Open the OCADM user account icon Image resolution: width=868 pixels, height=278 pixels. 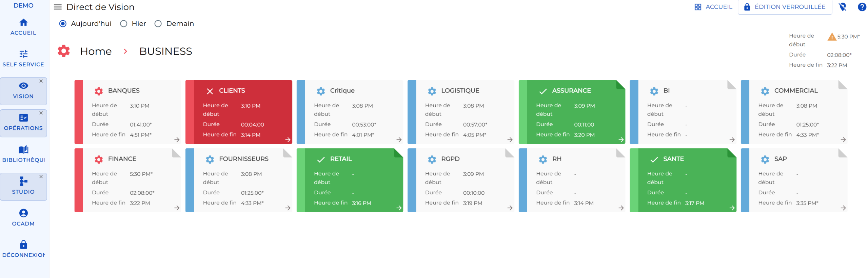pyautogui.click(x=23, y=213)
